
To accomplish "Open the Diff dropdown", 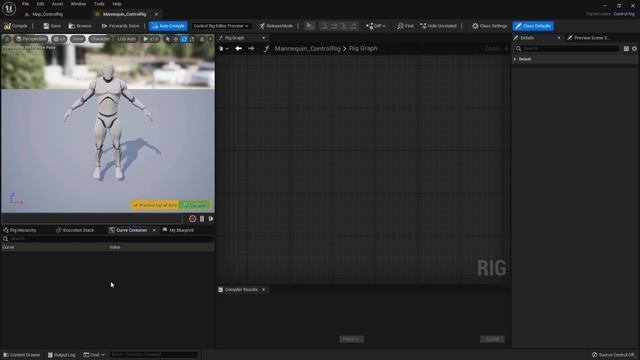I will pyautogui.click(x=376, y=26).
